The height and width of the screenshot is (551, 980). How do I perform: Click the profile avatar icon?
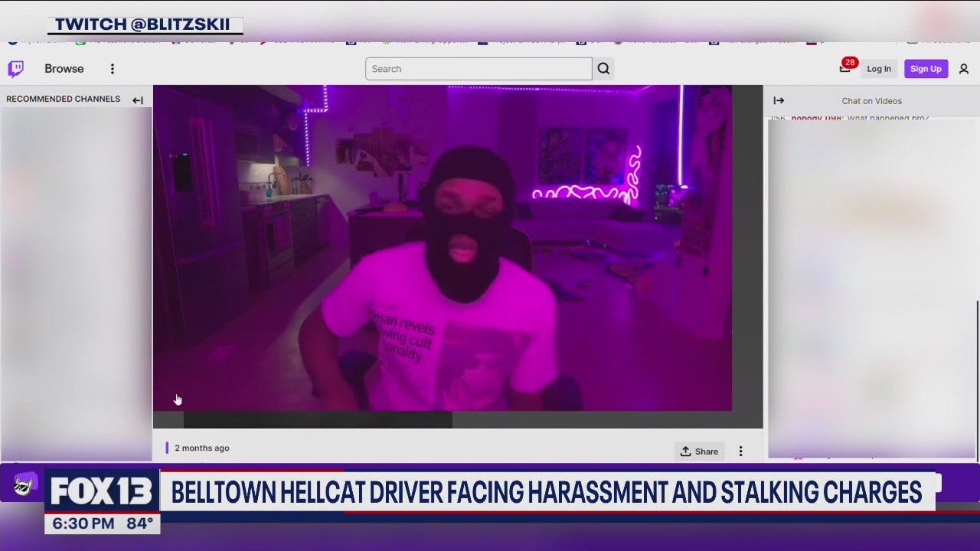coord(964,68)
